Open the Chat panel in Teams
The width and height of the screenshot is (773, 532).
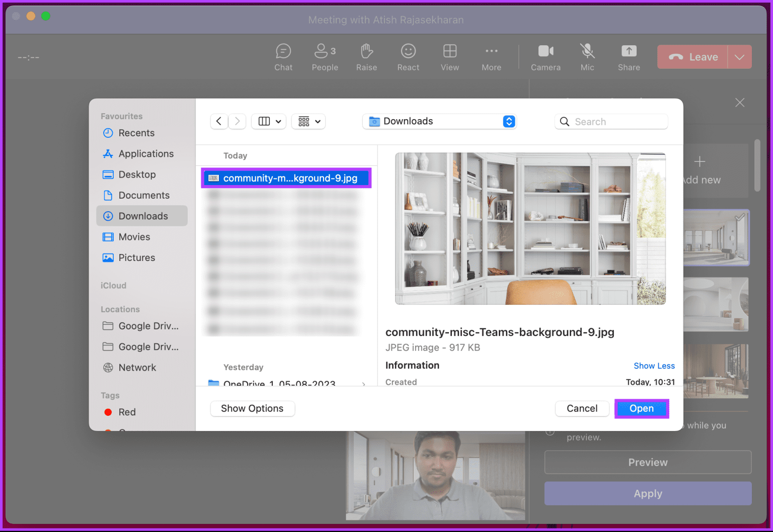[x=283, y=56]
